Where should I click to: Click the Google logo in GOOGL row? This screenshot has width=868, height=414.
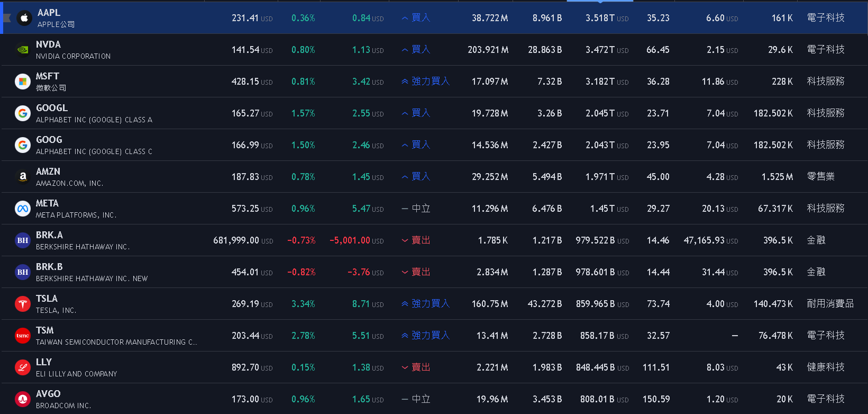pos(23,113)
